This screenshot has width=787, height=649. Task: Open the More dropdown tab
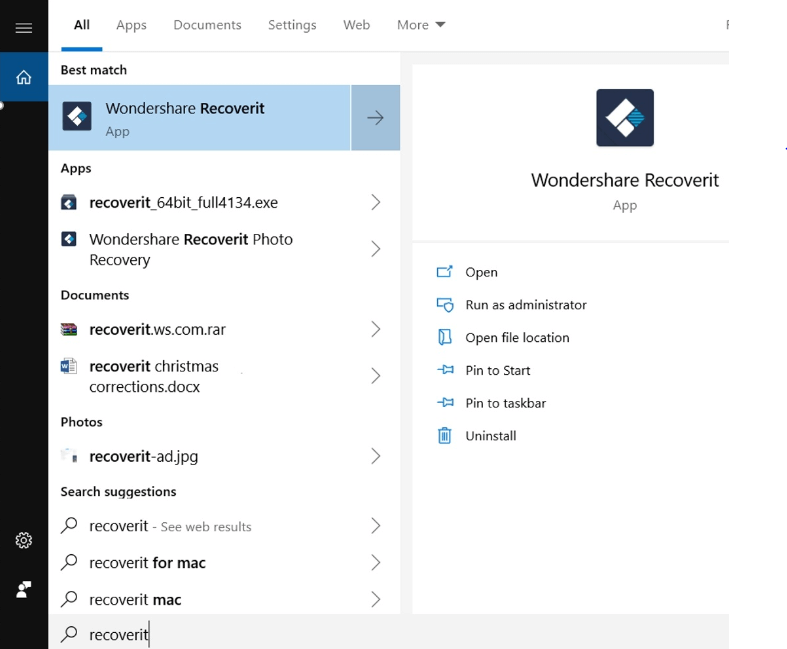tap(421, 25)
